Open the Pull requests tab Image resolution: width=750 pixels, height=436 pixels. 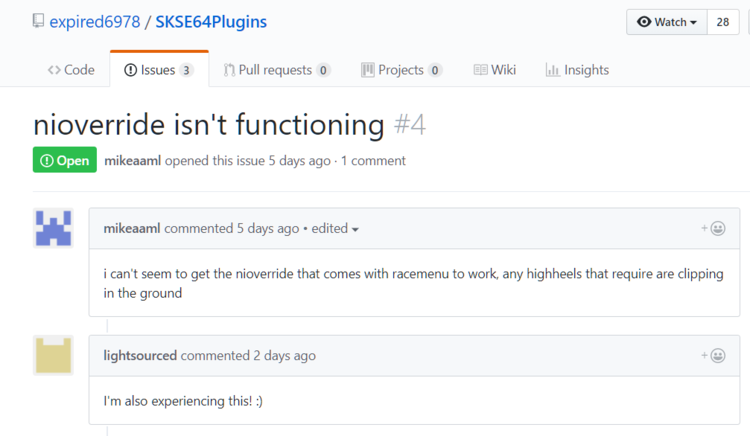[276, 70]
